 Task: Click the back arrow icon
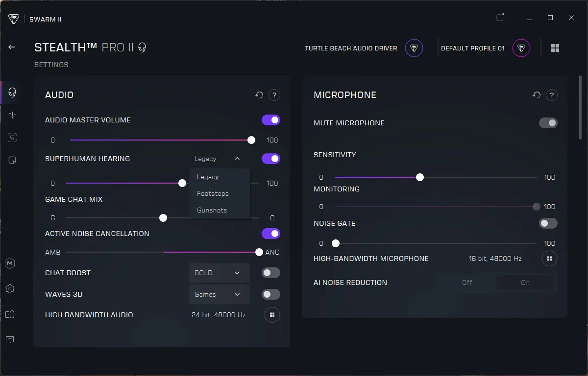[x=12, y=47]
